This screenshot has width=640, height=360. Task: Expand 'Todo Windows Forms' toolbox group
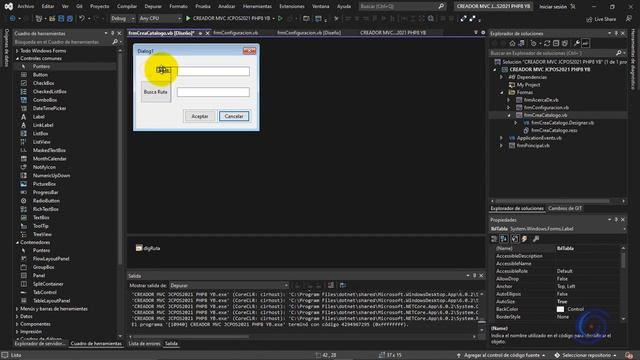(17, 51)
